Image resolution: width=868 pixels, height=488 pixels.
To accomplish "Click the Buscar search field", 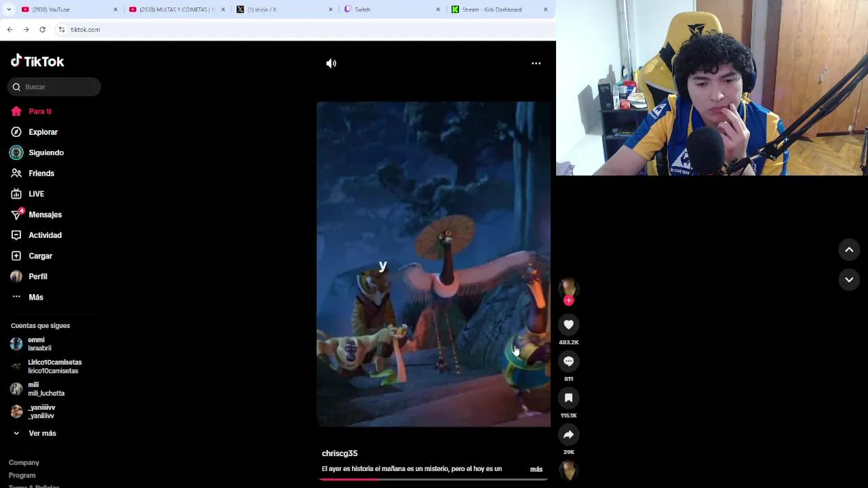I will 54,87.
